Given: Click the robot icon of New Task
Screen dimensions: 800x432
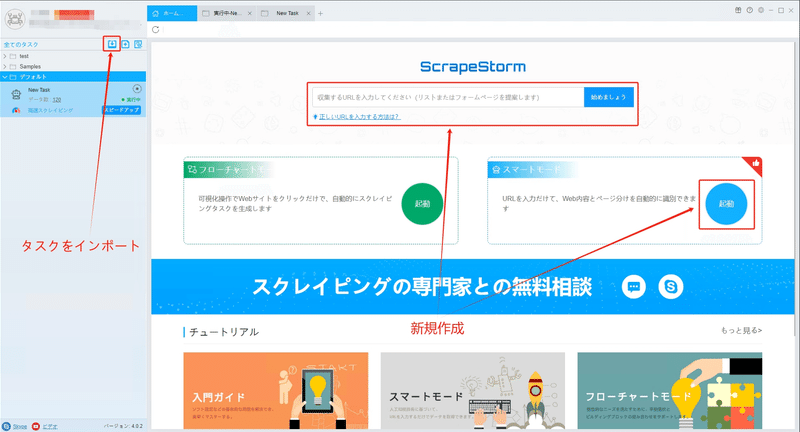Looking at the screenshot, I should [16, 94].
